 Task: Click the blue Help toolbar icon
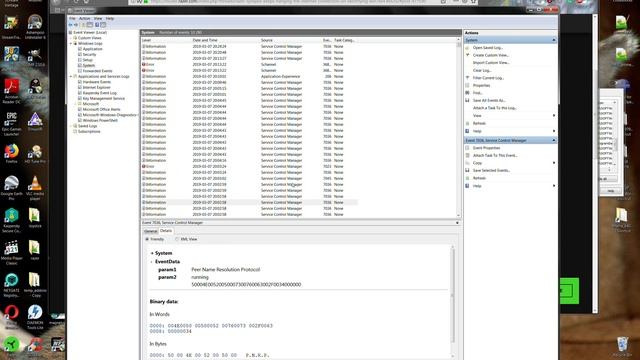(97, 25)
